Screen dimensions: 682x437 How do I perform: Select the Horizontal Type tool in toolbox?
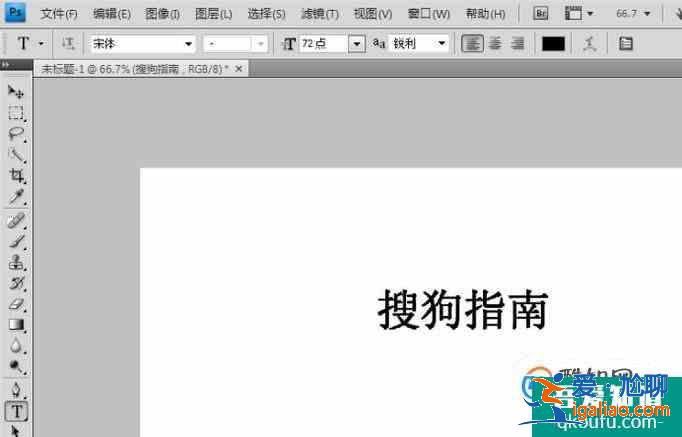(17, 411)
